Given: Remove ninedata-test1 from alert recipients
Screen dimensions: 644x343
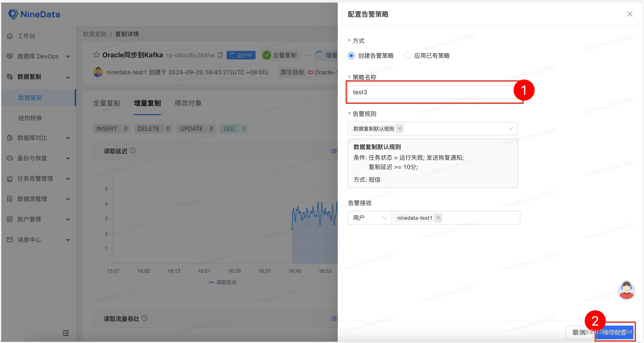Looking at the screenshot, I should click(438, 218).
